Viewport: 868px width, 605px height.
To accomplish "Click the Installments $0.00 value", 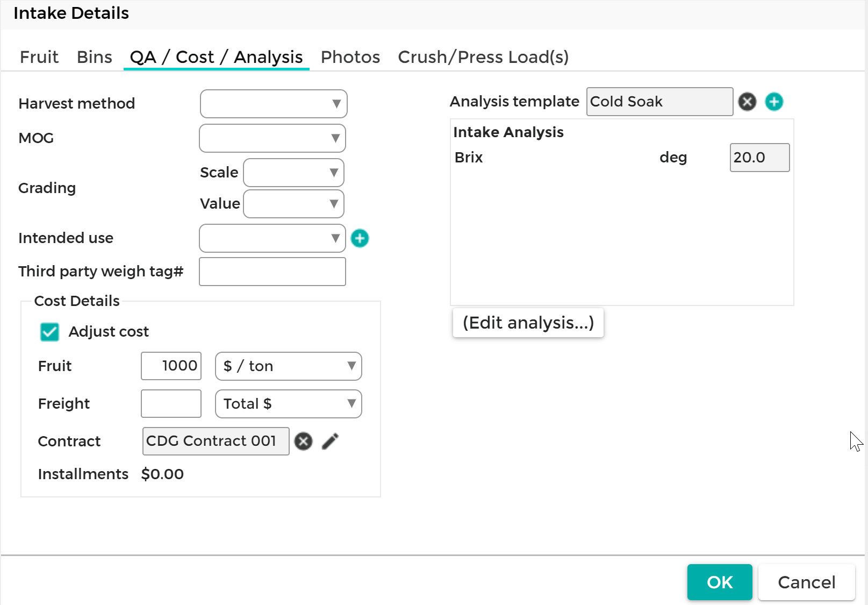I will click(162, 474).
